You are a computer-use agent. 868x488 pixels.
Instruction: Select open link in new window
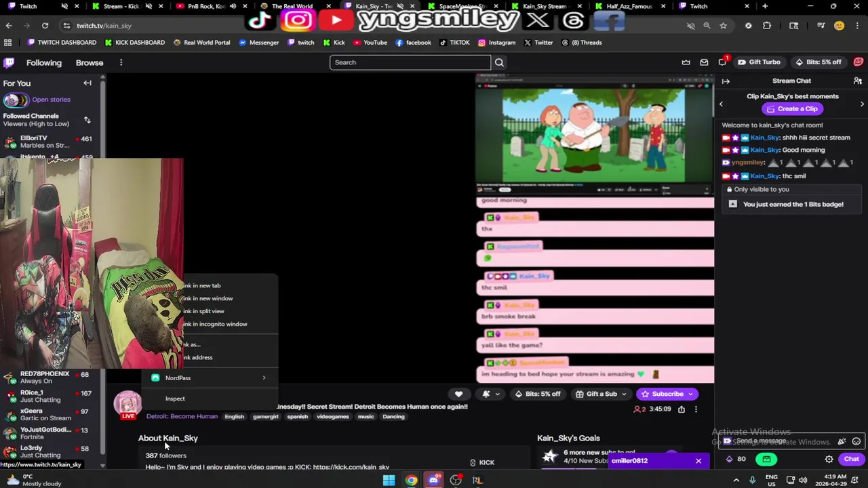point(229,298)
